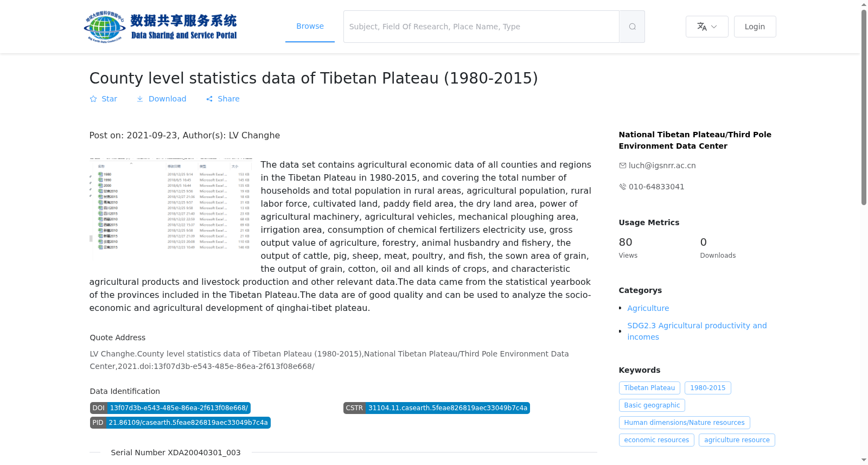Click the 0 Downloads metric

718,247
